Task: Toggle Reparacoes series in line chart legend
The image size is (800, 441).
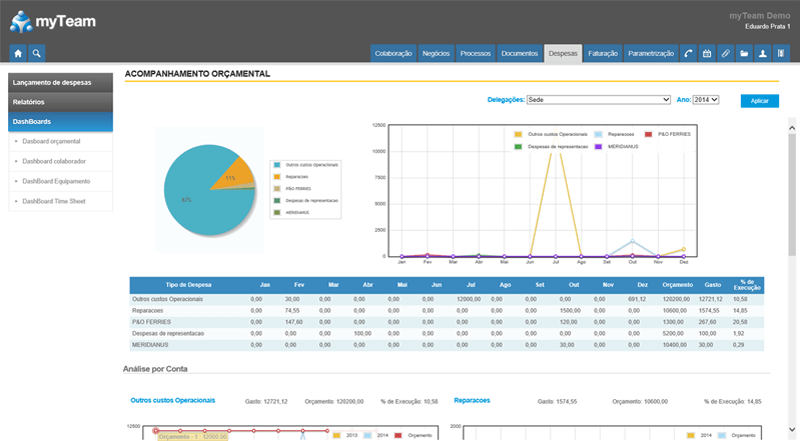Action: point(614,133)
